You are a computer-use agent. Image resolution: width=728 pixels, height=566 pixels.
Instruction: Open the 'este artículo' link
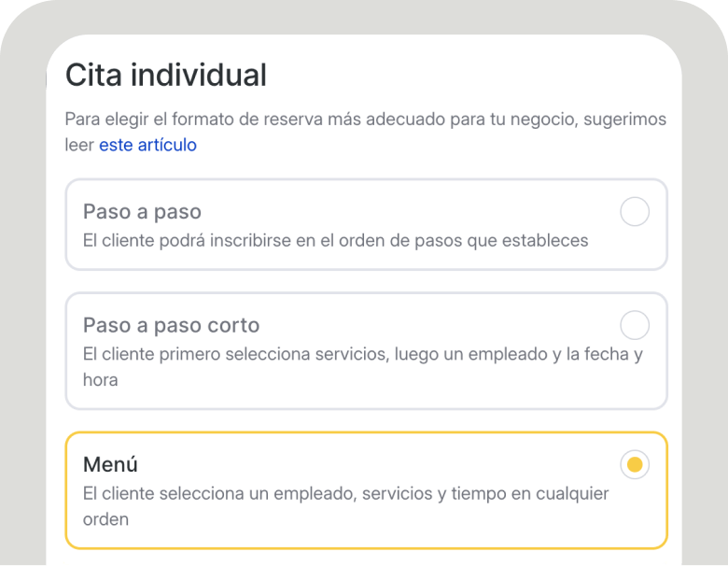pos(147,145)
